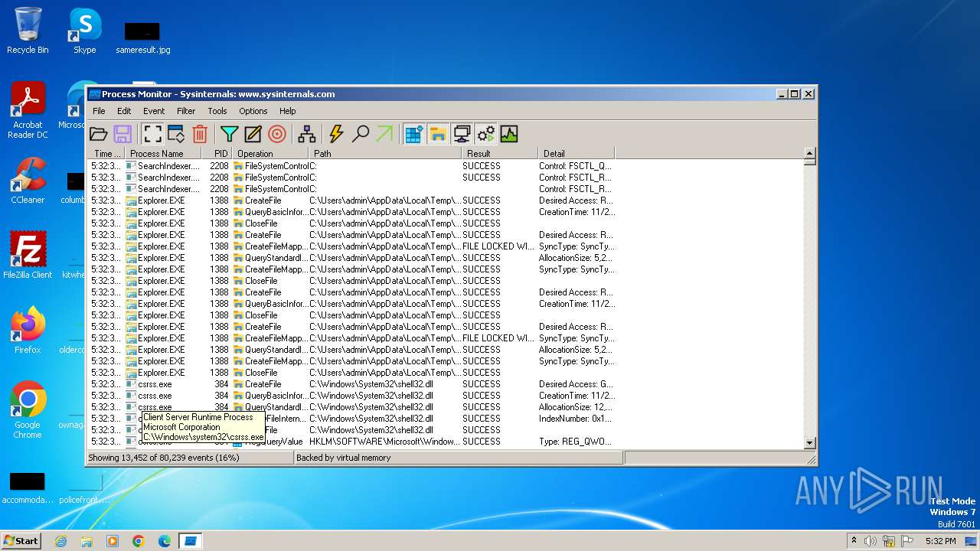The height and width of the screenshot is (551, 980).
Task: Toggle Show Profiling Events icon
Action: 509,135
